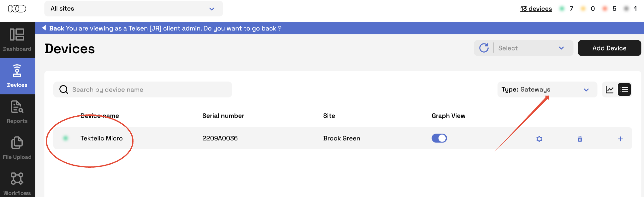The height and width of the screenshot is (197, 644).
Task: Click the plus icon on device row
Action: pyautogui.click(x=620, y=139)
